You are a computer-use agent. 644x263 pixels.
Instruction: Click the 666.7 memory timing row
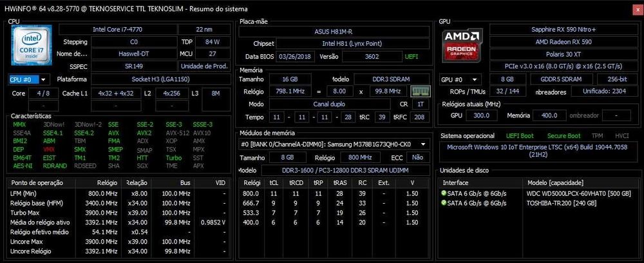(x=334, y=203)
